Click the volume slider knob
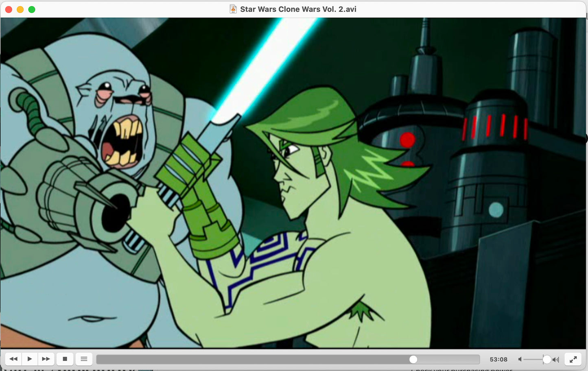 coord(547,359)
